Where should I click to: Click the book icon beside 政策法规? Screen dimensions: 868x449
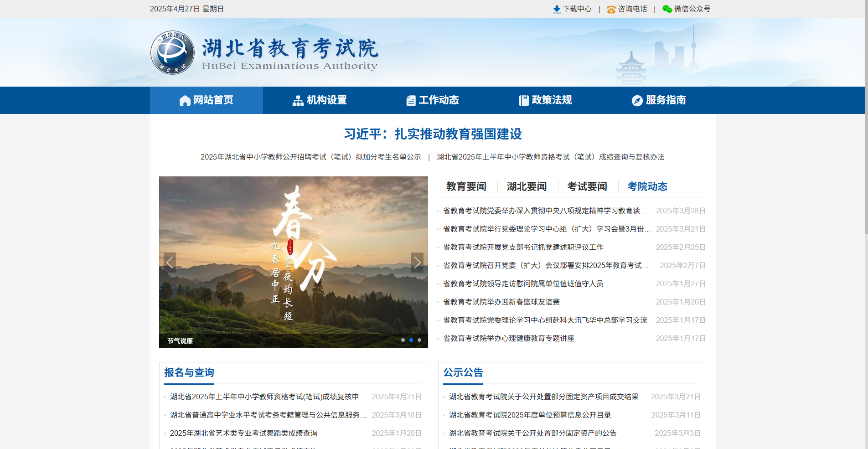click(x=523, y=100)
